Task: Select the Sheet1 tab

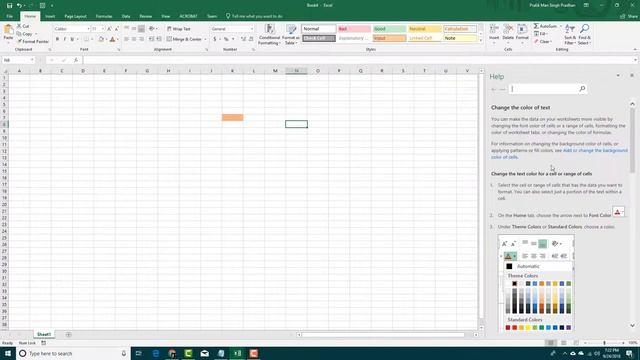Action: tap(44, 334)
